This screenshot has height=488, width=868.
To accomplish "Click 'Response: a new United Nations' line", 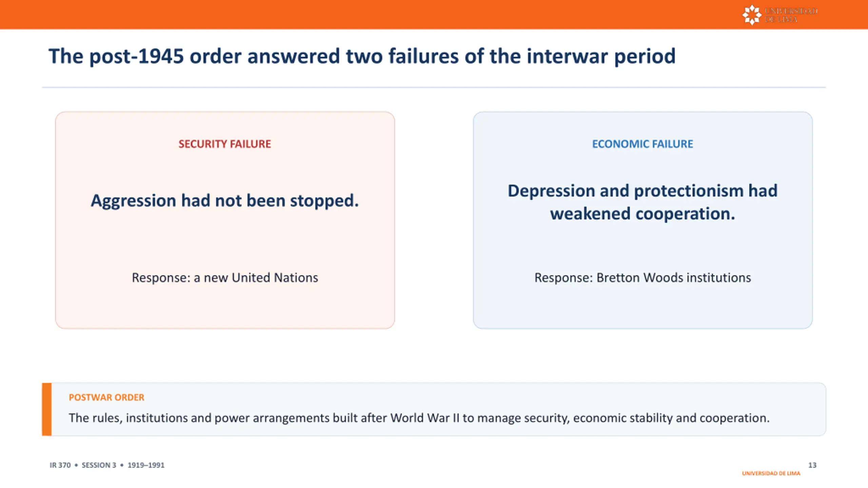I will pyautogui.click(x=225, y=278).
